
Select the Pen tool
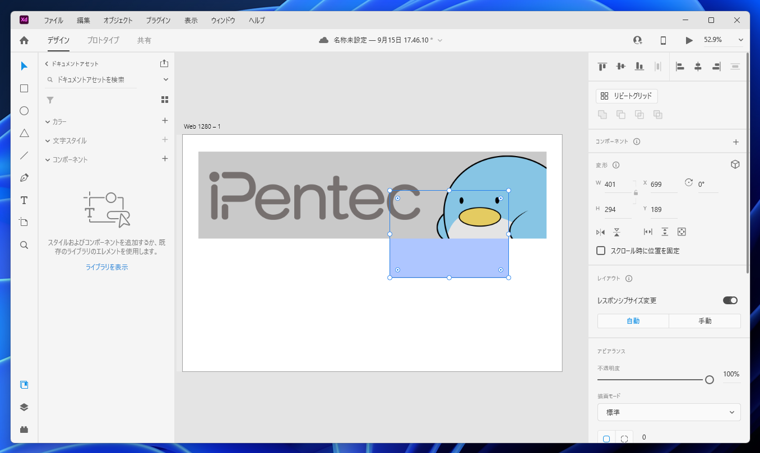tap(24, 178)
